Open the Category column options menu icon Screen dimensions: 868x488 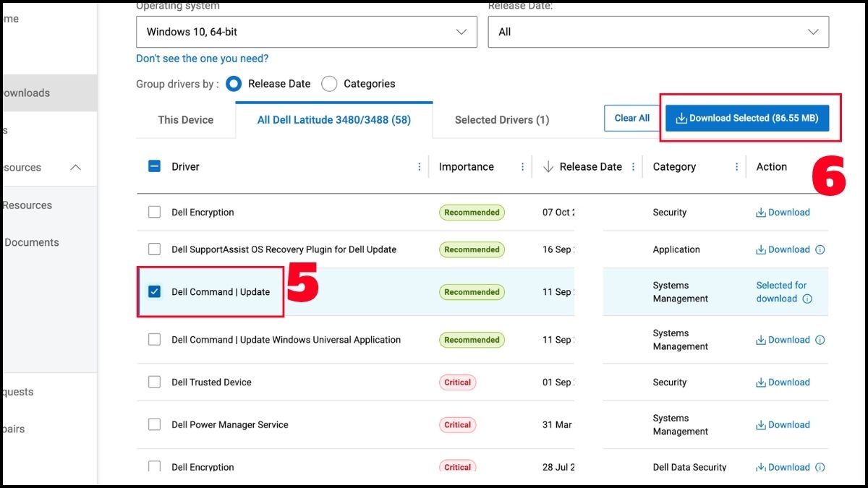pos(737,166)
